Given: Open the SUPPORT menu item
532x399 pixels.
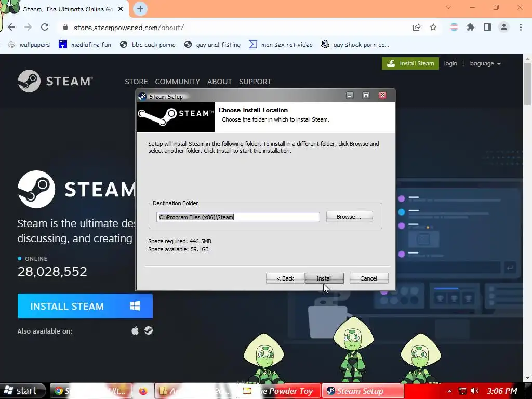Looking at the screenshot, I should coord(255,82).
